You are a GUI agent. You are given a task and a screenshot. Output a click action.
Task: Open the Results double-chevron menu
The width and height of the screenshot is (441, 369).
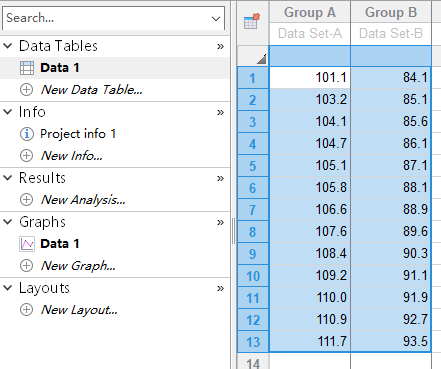(x=220, y=178)
